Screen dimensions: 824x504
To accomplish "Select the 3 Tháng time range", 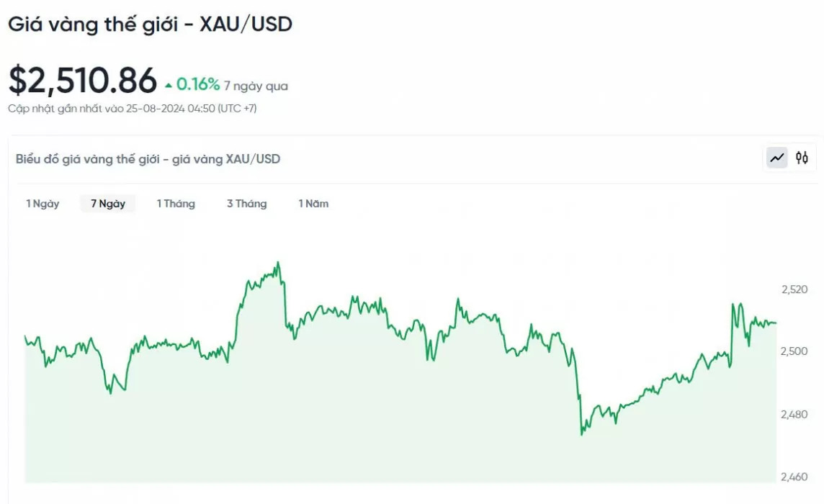I will [246, 203].
